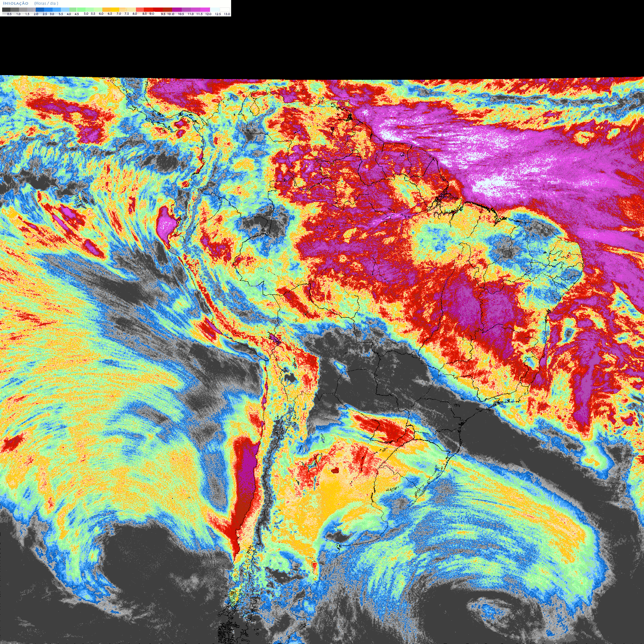
Task: Select the orange swatch above 6.5
Action: 106,10
